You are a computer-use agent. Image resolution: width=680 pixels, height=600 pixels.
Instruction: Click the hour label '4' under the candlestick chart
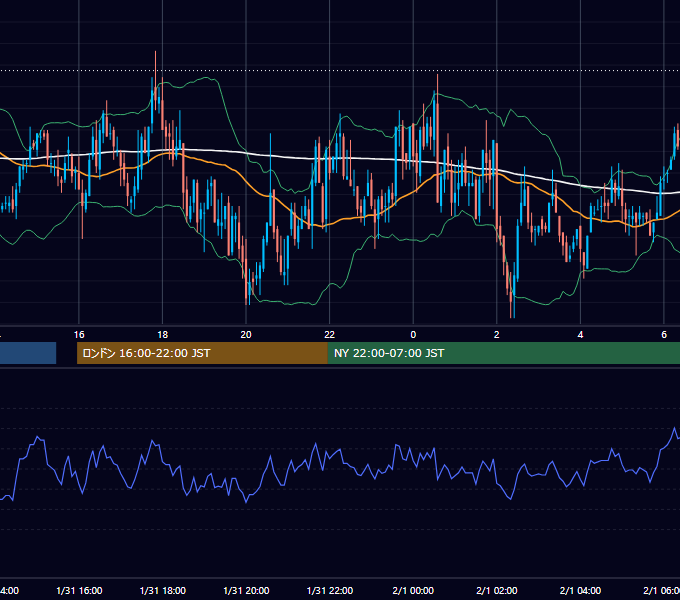point(580,335)
